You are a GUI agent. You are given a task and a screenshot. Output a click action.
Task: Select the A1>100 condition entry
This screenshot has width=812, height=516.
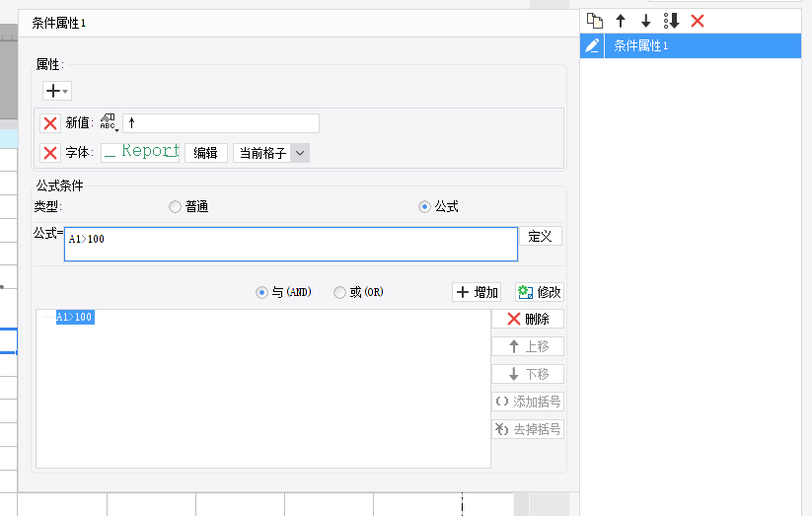tap(75, 318)
